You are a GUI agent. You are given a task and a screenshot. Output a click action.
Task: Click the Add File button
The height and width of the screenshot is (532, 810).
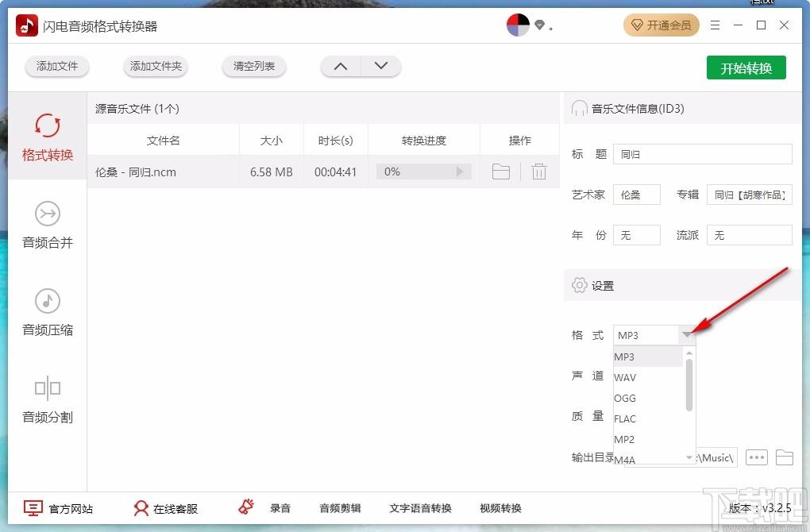57,66
